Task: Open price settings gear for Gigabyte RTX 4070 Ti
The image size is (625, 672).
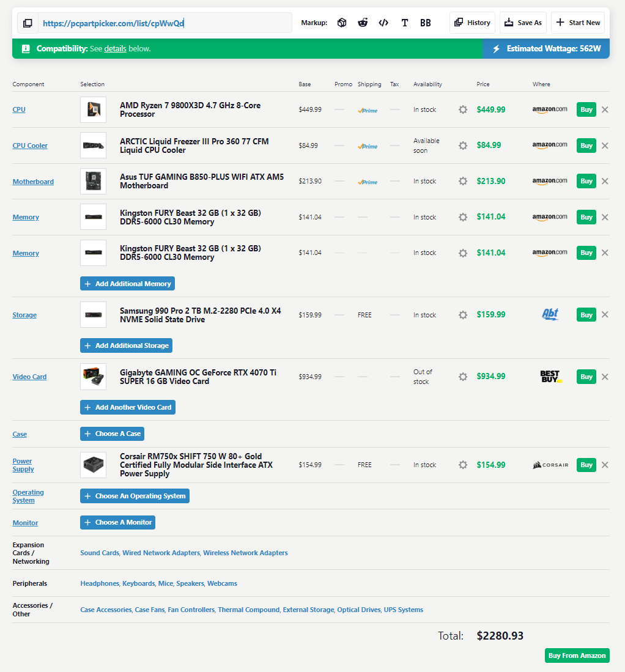Action: point(463,377)
